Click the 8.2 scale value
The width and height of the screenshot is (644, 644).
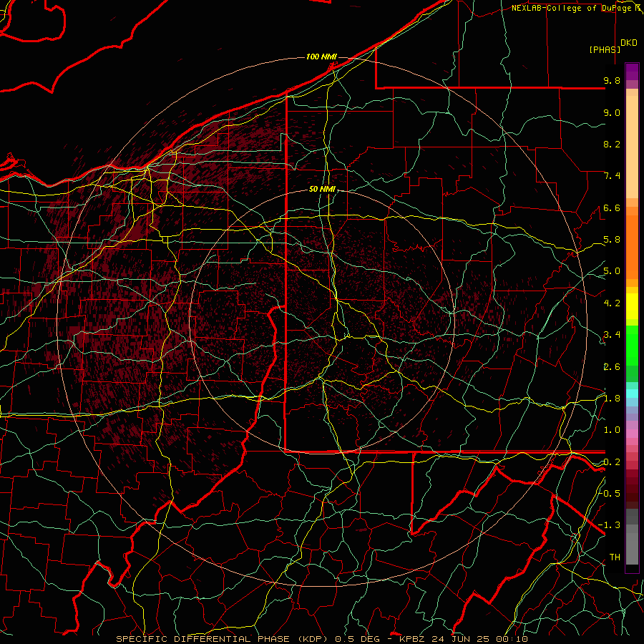coord(612,144)
